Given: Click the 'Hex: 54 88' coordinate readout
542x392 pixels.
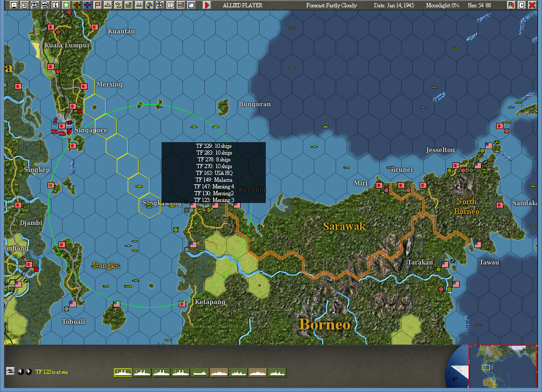Looking at the screenshot, I should pyautogui.click(x=479, y=5).
